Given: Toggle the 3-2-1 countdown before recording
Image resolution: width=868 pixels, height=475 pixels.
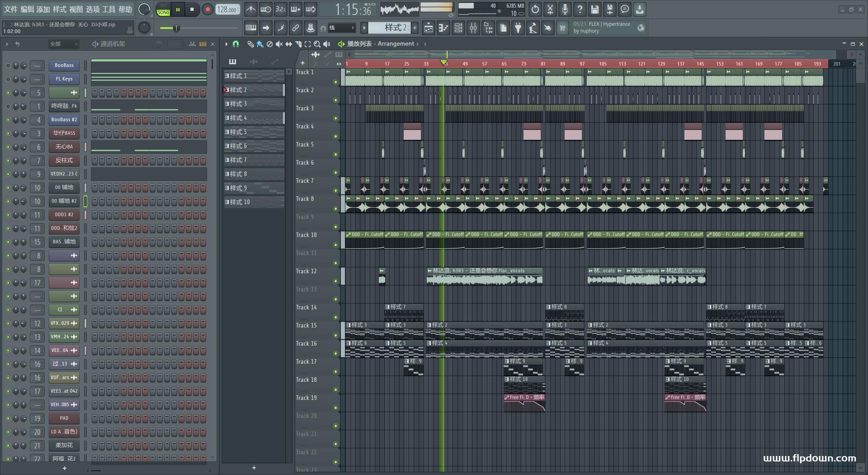Looking at the screenshot, I should (280, 9).
